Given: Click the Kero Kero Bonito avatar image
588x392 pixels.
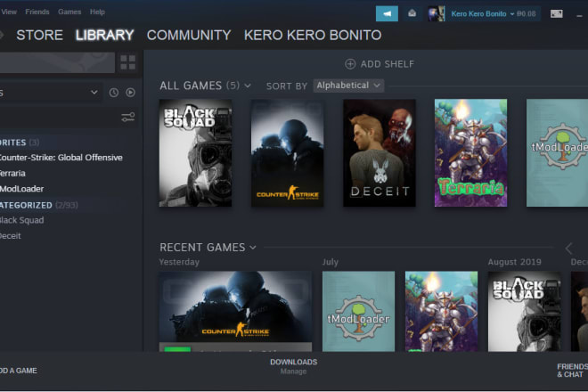Looking at the screenshot, I should click(x=437, y=14).
